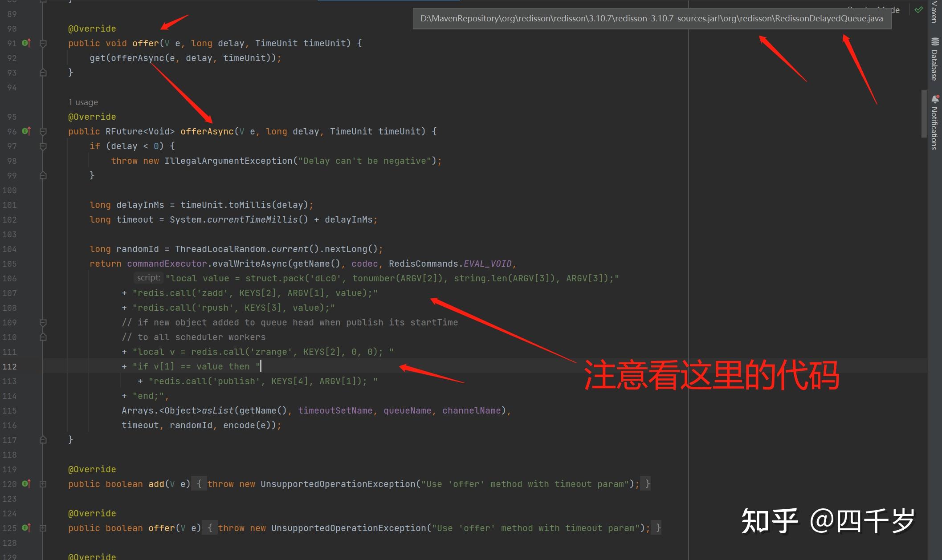Image resolution: width=942 pixels, height=560 pixels.
Task: Click the implements-method gutter icon on line 91
Action: pos(26,43)
